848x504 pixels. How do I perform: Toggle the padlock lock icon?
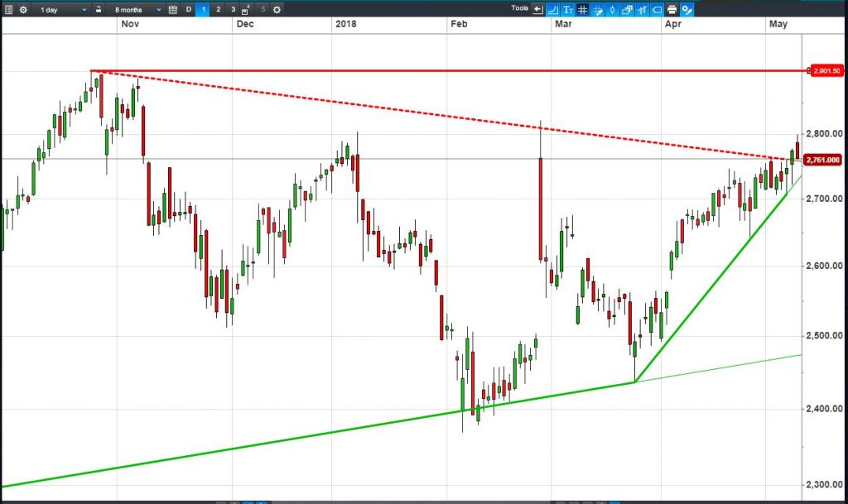[x=99, y=9]
